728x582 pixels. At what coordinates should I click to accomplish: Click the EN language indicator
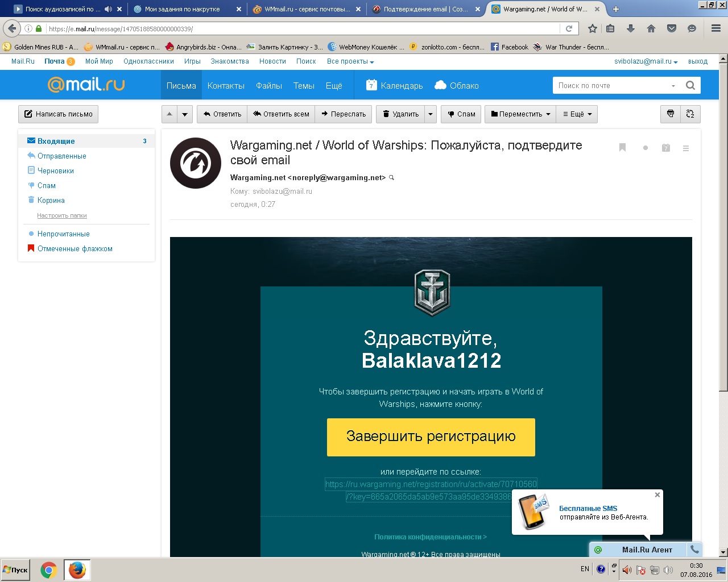coord(585,569)
